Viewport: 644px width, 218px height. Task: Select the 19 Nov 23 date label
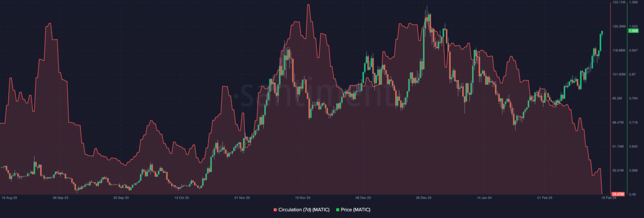(x=302, y=197)
